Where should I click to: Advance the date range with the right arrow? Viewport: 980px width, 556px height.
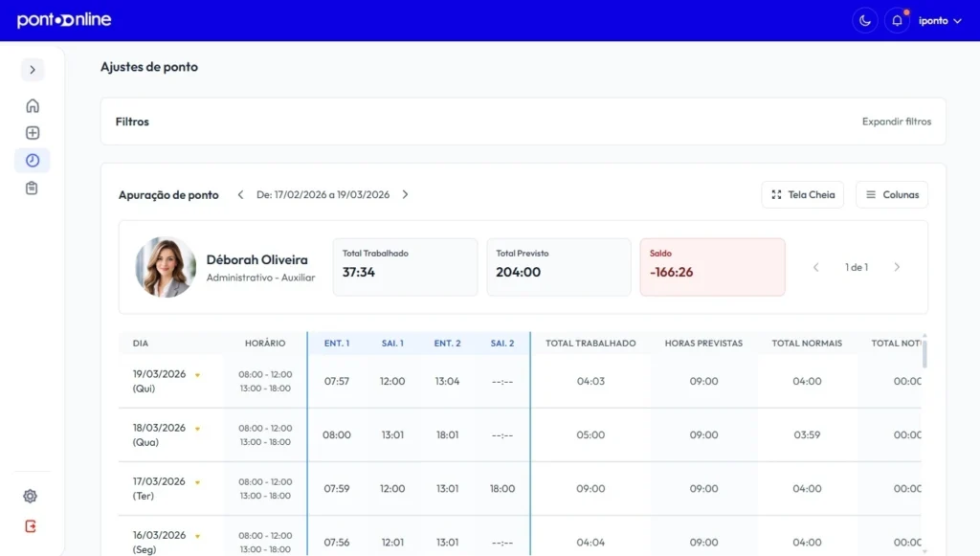click(x=405, y=193)
